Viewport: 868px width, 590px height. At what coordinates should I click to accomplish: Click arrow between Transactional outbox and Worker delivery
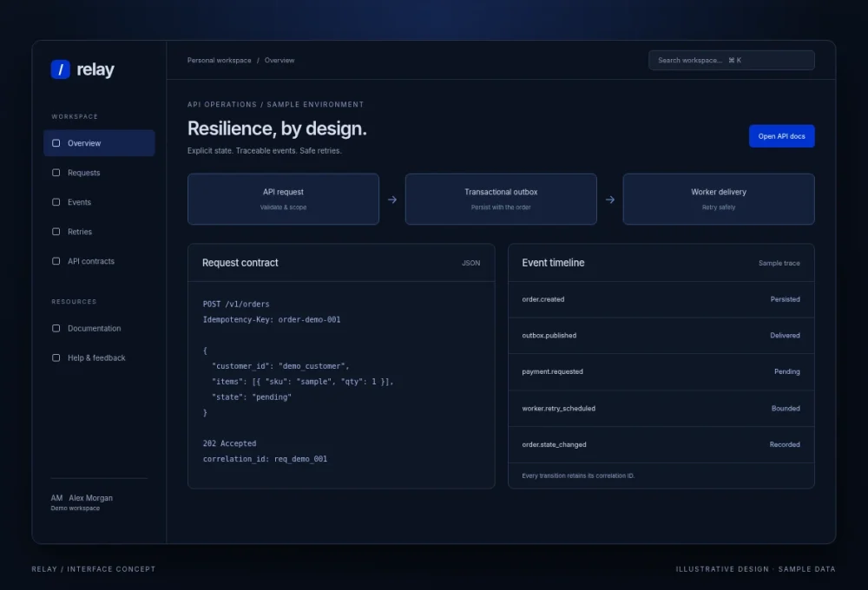pyautogui.click(x=609, y=200)
